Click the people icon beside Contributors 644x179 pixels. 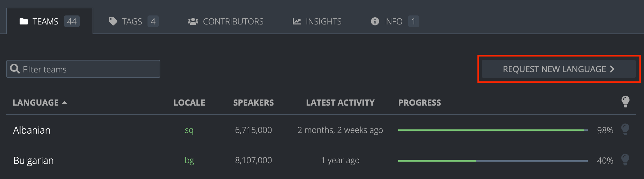point(193,22)
